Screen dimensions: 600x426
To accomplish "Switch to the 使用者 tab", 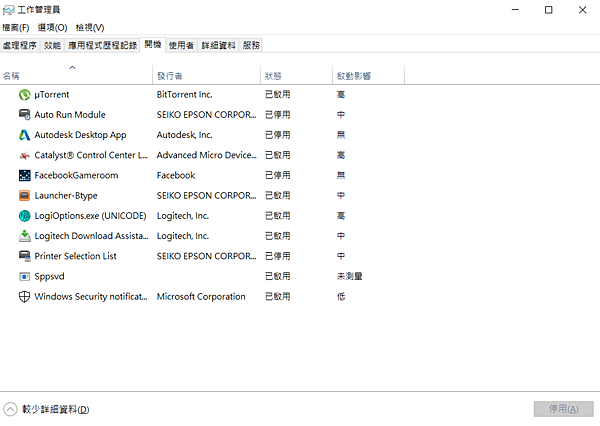I will coord(181,46).
